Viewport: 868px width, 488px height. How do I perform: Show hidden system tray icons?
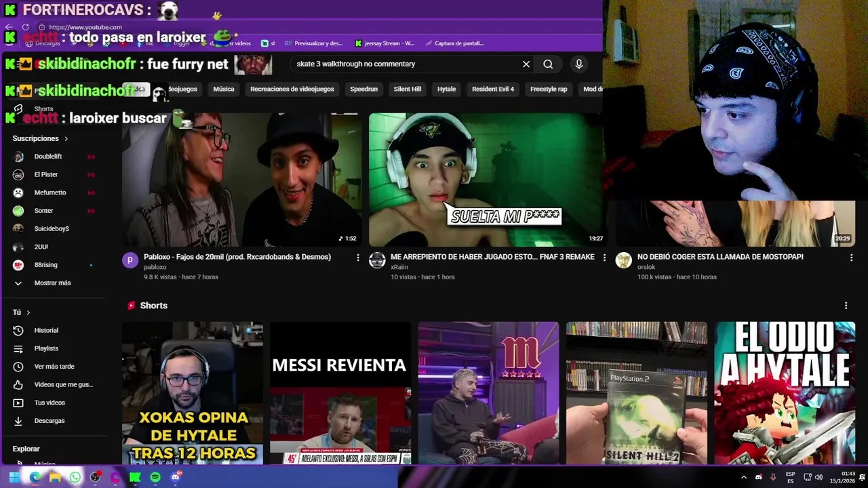tap(743, 477)
